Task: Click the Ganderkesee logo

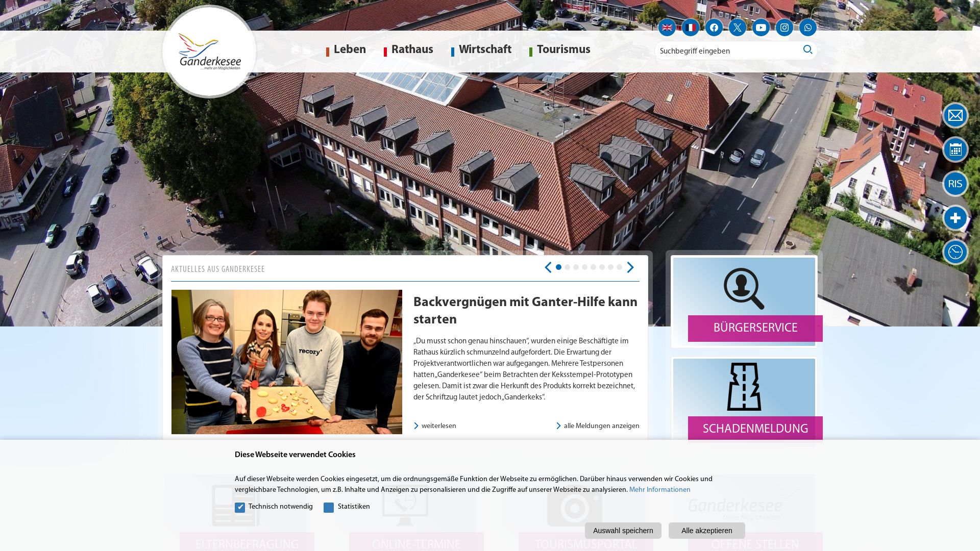Action: [x=209, y=52]
